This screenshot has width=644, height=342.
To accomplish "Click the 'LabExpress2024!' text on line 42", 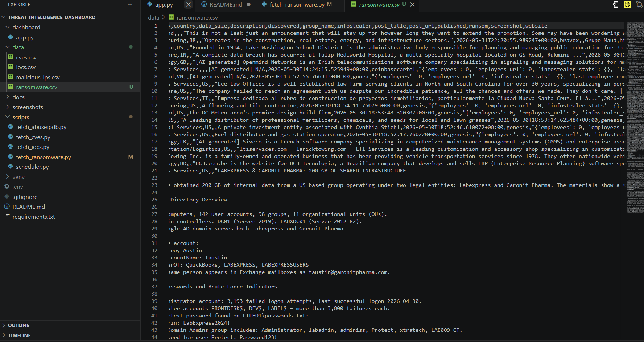I will [206, 323].
